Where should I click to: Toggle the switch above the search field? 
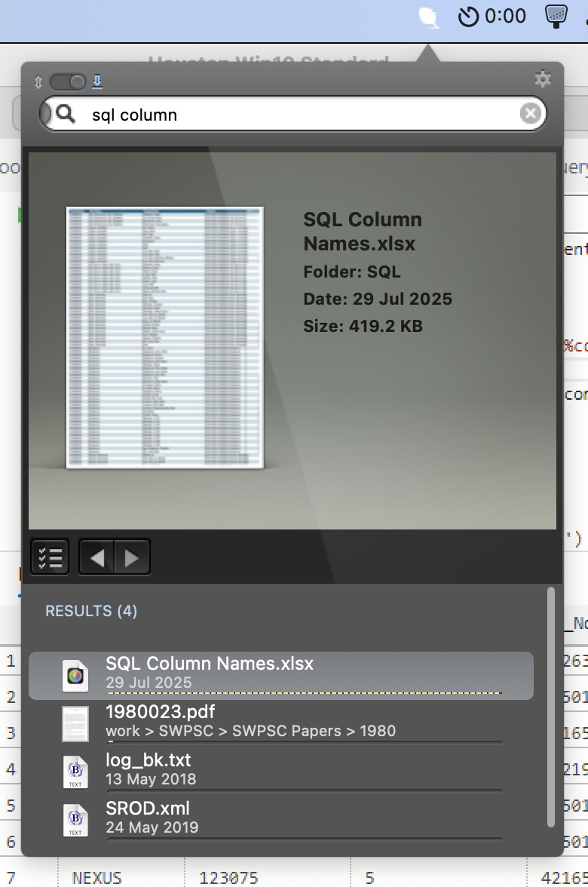click(67, 81)
